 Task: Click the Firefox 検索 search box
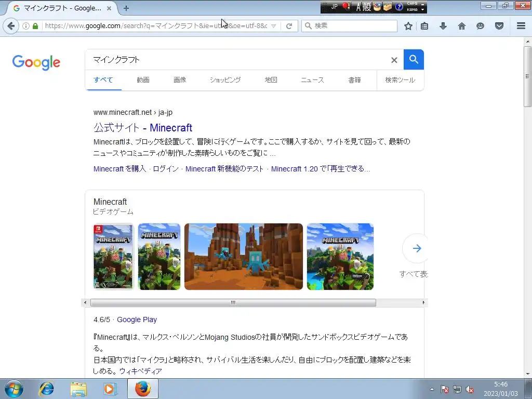(x=350, y=26)
